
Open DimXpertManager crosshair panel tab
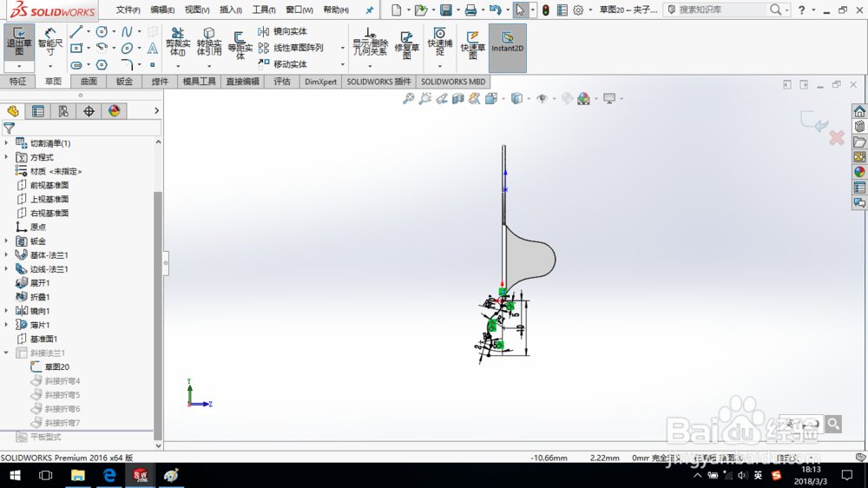89,111
